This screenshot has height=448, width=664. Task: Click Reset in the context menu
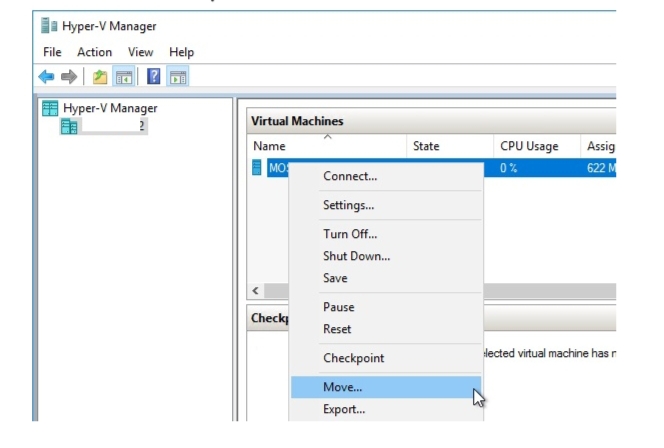[386, 329]
